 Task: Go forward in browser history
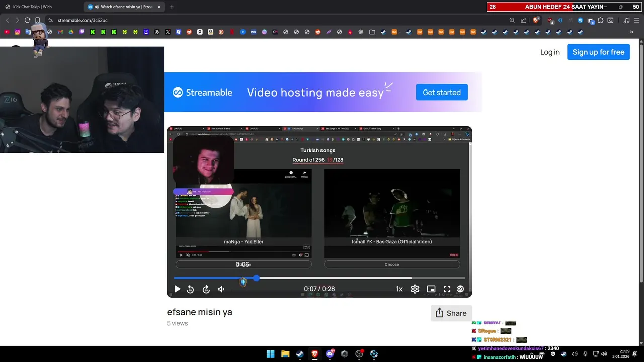tap(17, 20)
